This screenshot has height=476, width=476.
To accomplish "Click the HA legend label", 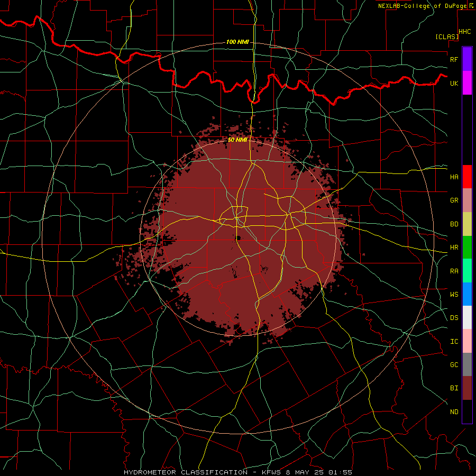I will click(x=454, y=177).
